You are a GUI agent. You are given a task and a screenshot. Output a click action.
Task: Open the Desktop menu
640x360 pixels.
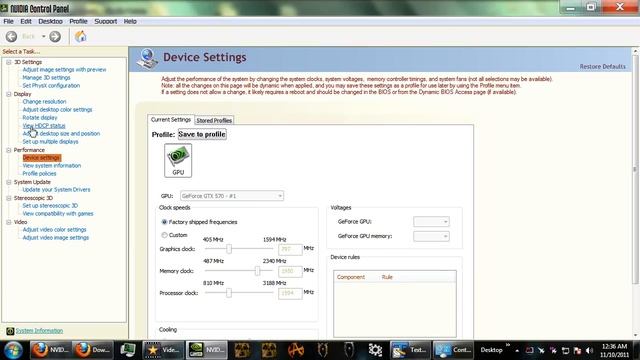[50, 21]
